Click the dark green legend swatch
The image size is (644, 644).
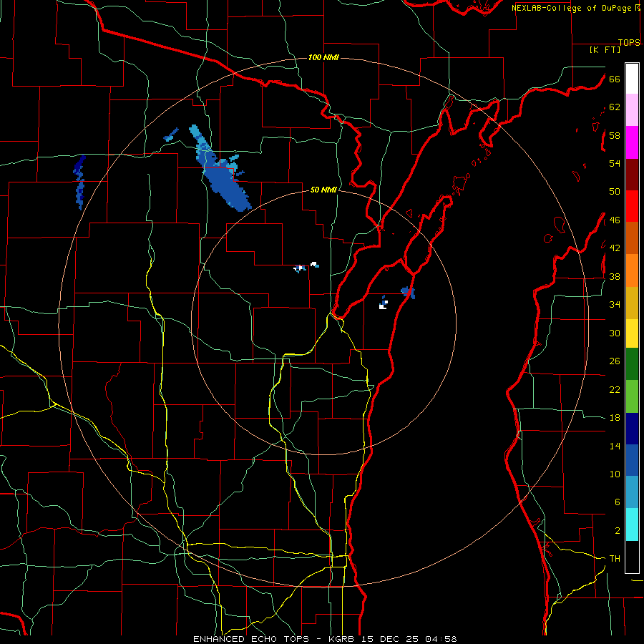click(x=632, y=364)
